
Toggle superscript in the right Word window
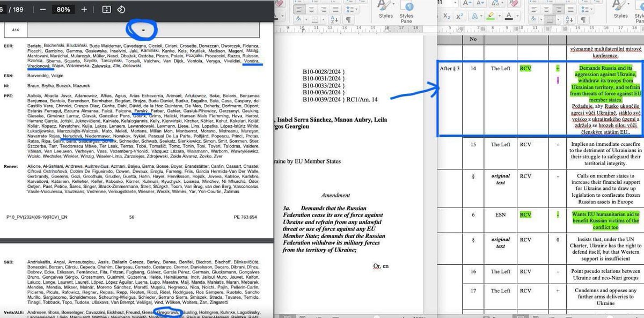[x=459, y=16]
